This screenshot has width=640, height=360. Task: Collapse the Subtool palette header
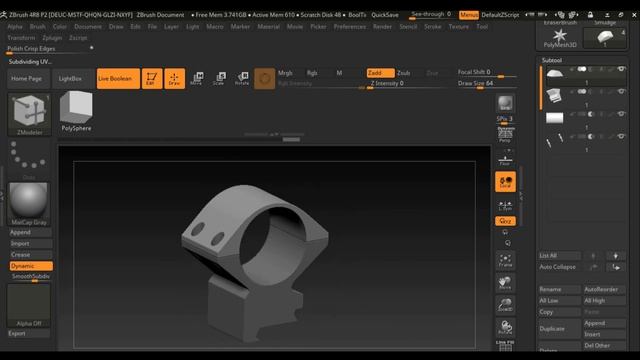click(551, 60)
